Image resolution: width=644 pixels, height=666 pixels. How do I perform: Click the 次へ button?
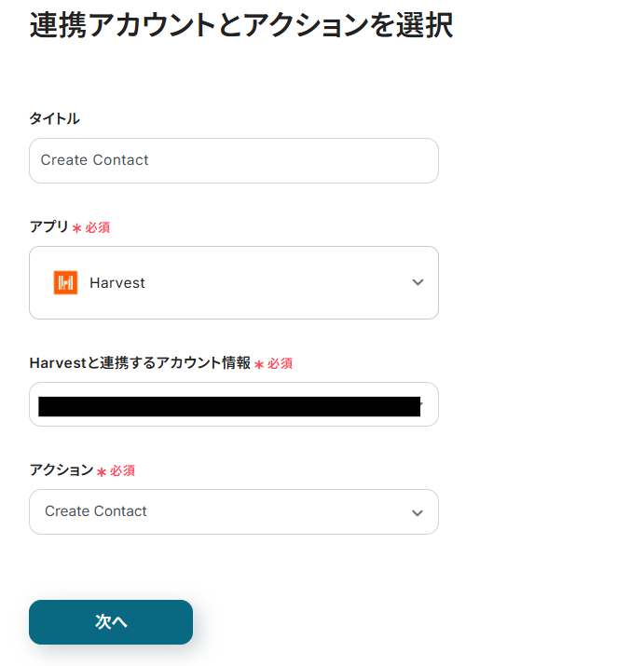click(111, 622)
